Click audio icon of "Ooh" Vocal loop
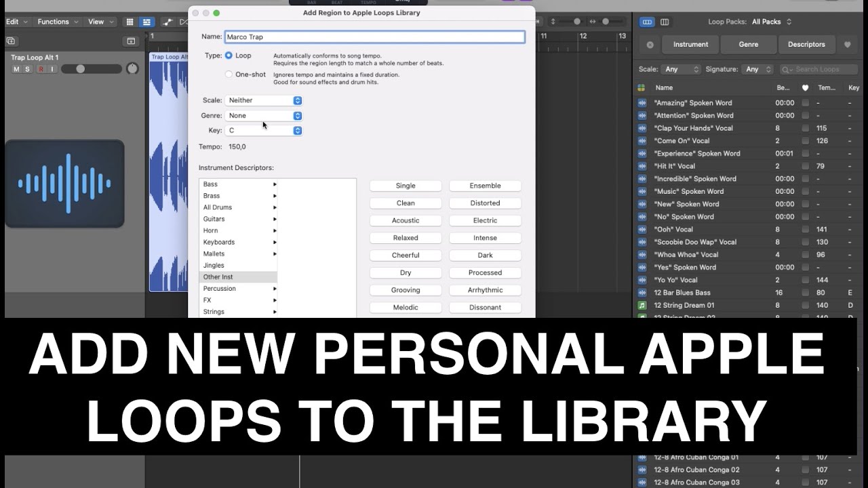The height and width of the screenshot is (488, 868). [642, 230]
